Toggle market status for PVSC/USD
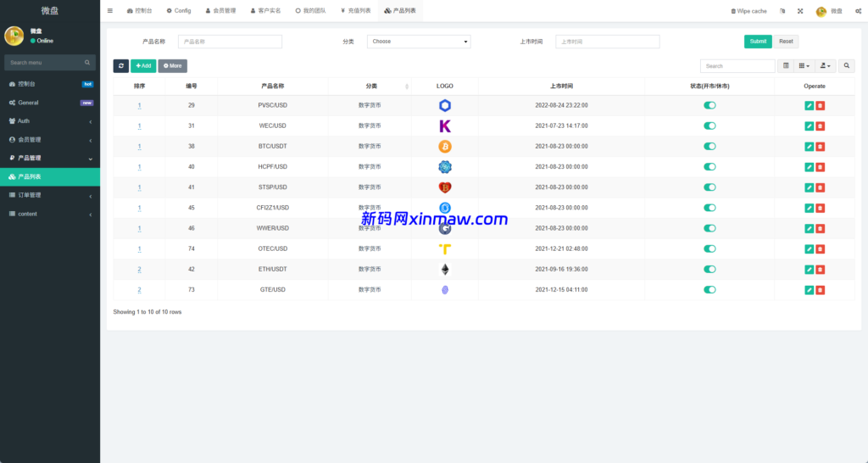 coord(709,105)
